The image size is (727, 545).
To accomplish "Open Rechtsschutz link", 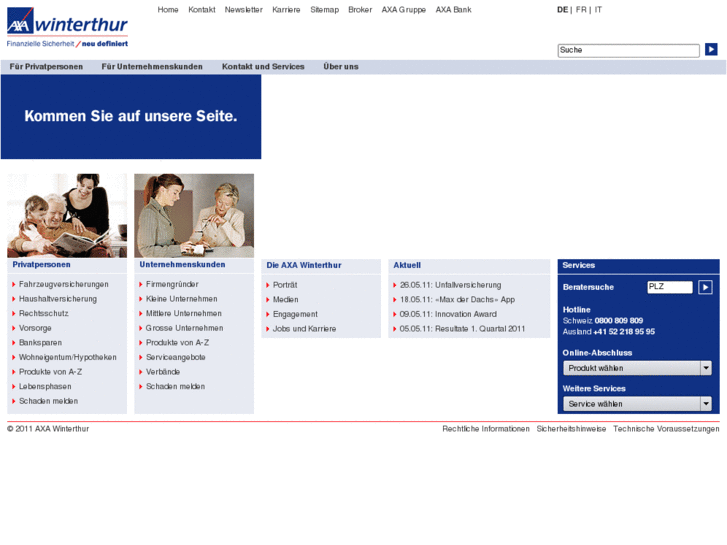I will (x=44, y=314).
